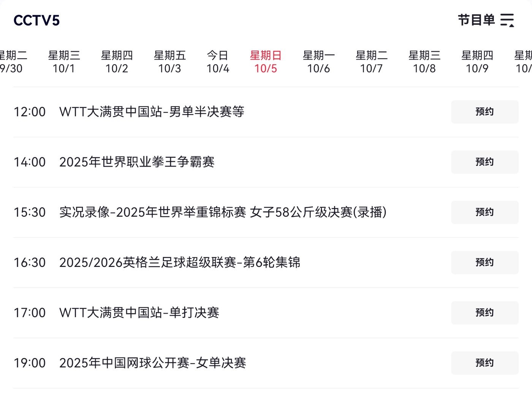Click 预约 for 16:30 英超第6轮集锦

(484, 262)
